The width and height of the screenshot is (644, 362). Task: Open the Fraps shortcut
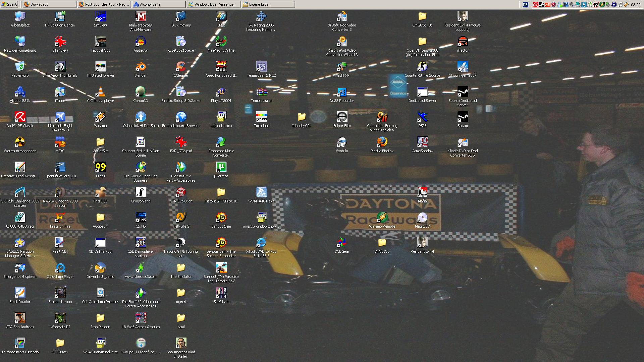pyautogui.click(x=100, y=167)
